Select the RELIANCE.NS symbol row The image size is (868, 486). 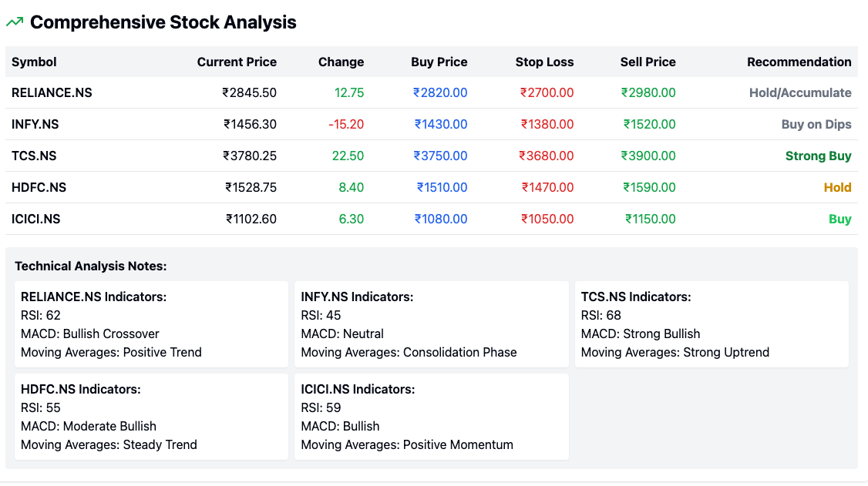(52, 92)
